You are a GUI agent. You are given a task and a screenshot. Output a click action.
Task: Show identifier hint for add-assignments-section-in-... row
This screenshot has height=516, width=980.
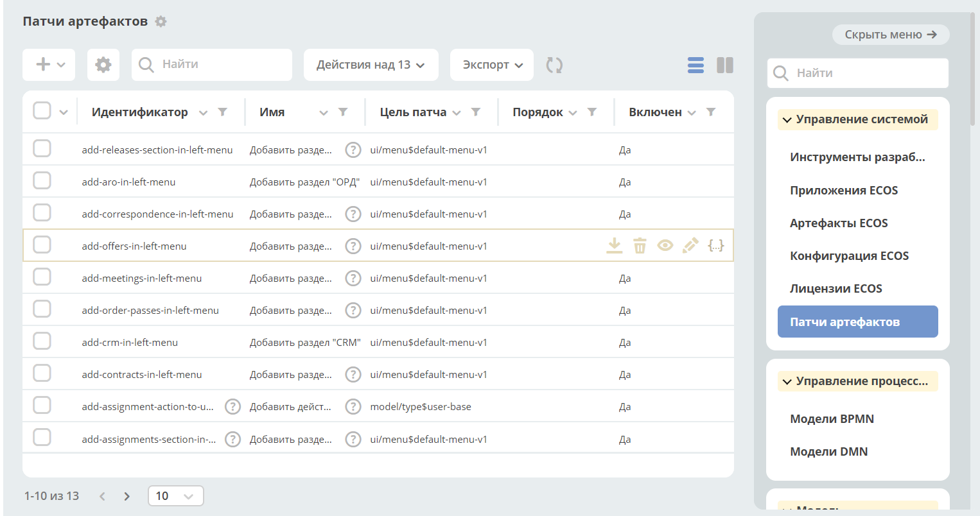click(x=233, y=439)
